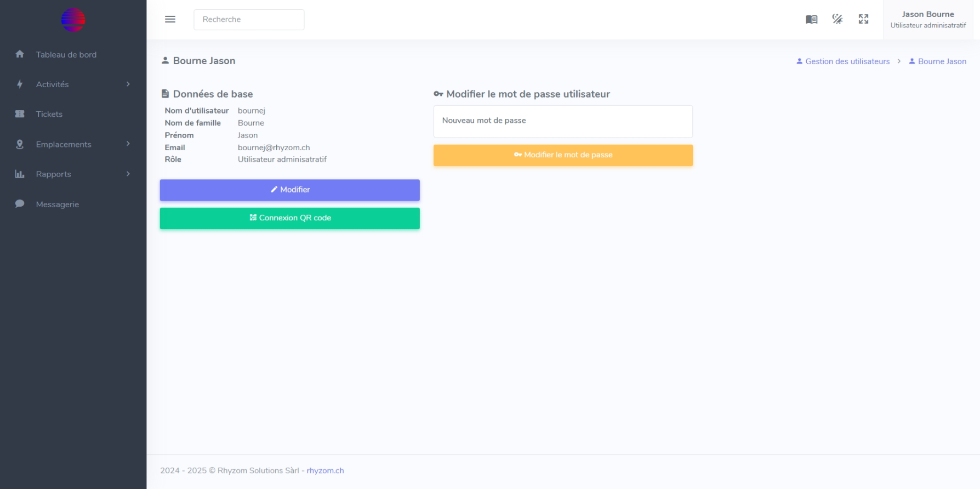This screenshot has width=980, height=489.
Task: Click the Connexion QR code button
Action: coord(289,218)
